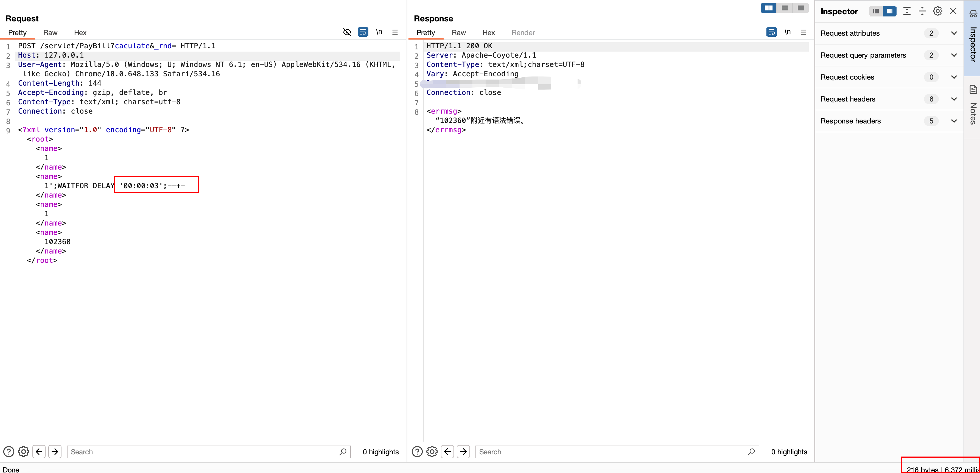Screen dimensions: 980x473
Task: Go to previous match in Response search
Action: [x=448, y=452]
